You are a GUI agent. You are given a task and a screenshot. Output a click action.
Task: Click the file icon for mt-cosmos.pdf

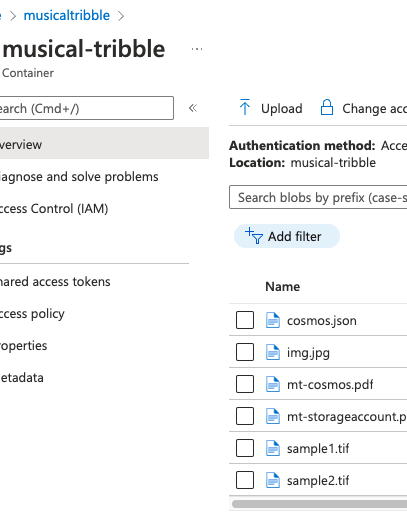[x=273, y=384]
